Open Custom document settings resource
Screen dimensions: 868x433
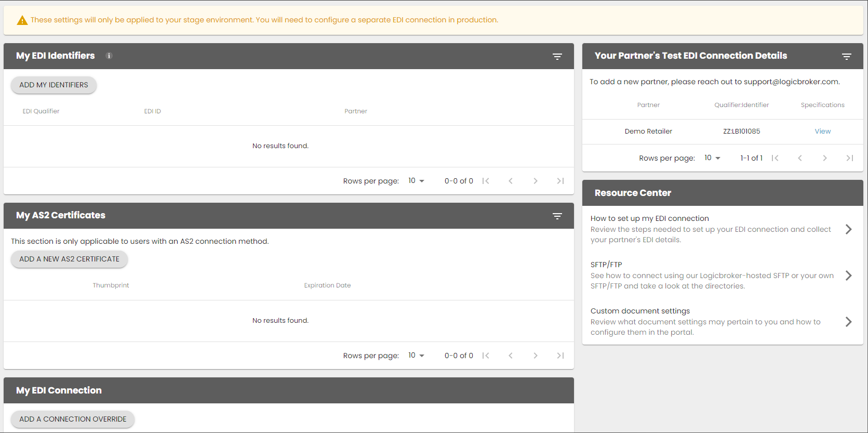click(848, 322)
